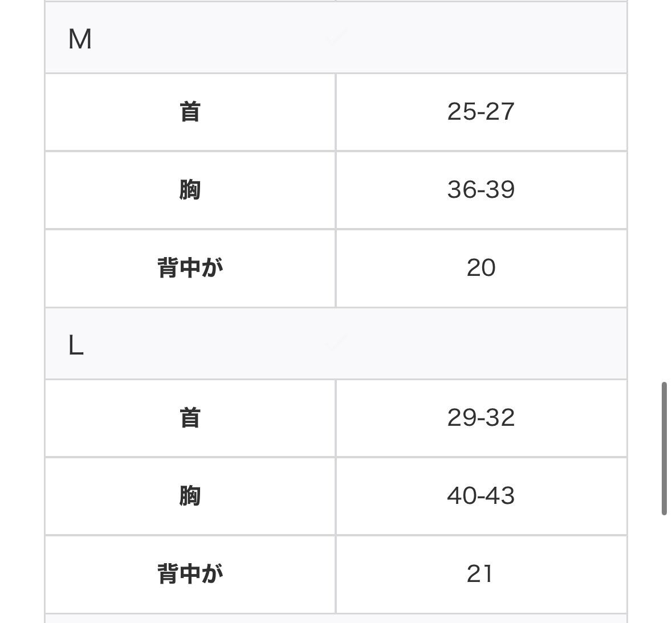
Task: Select the 首 label under size M
Action: pos(190,112)
